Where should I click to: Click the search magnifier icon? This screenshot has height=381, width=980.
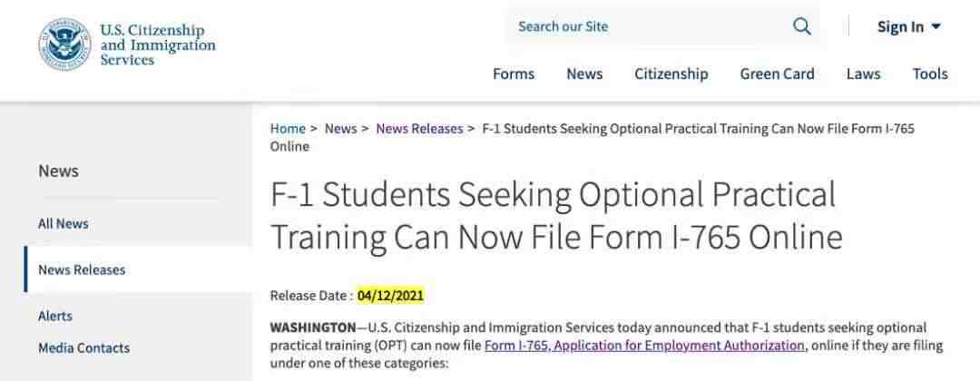[802, 26]
